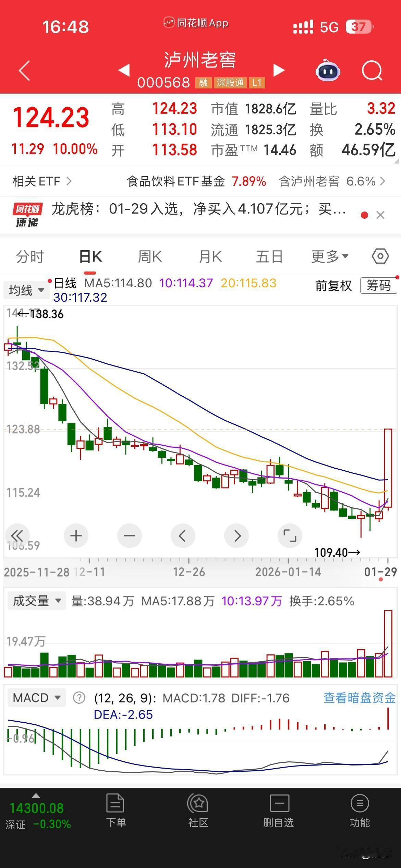Open 食品饮料ETF基金 link
Screen dimensions: 401x868
(x=196, y=181)
